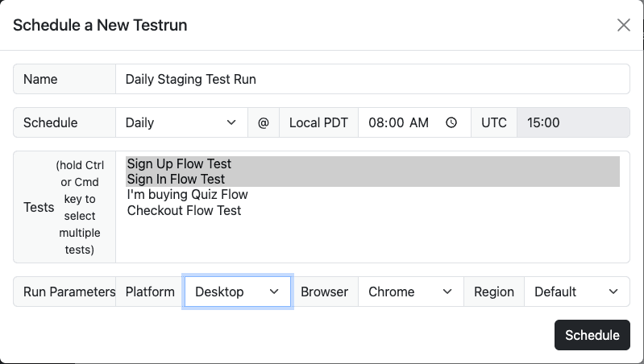The height and width of the screenshot is (364, 644).
Task: Click the Local PDT label
Action: coord(318,123)
